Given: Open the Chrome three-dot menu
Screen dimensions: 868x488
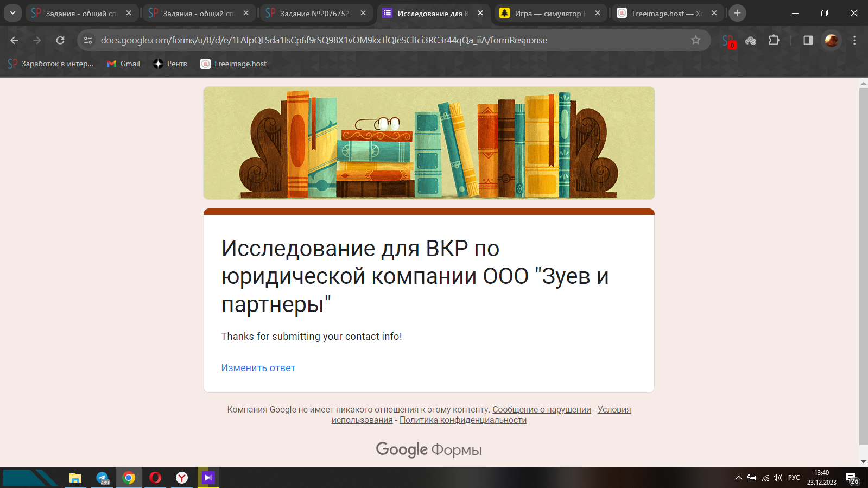Looking at the screenshot, I should 854,40.
